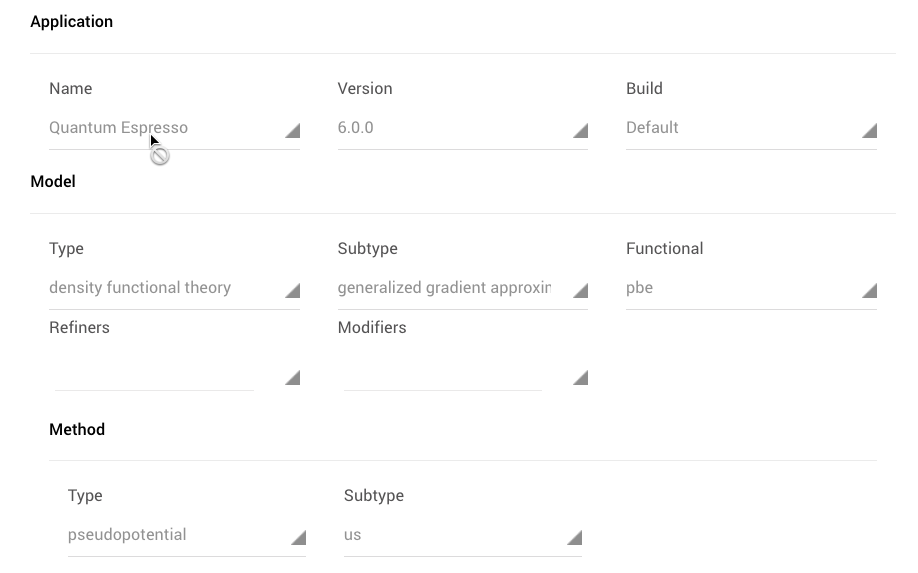Image resolution: width=918 pixels, height=573 pixels.
Task: Open the Build dropdown showing Default
Action: tap(740, 128)
